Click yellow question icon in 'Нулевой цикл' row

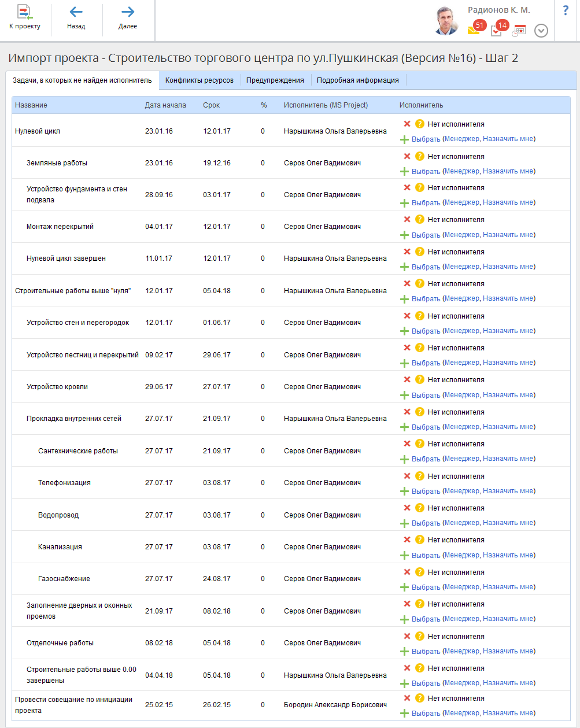pyautogui.click(x=420, y=124)
